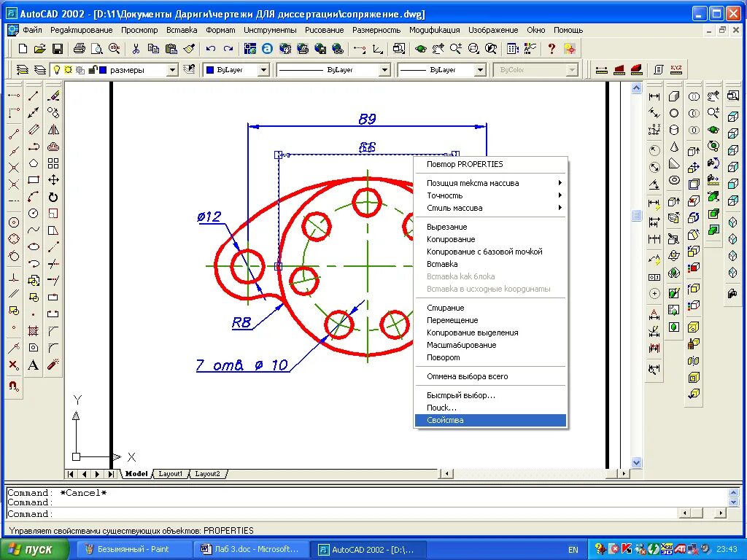Click the Help question mark icon
This screenshot has width=747, height=560.
point(551,49)
